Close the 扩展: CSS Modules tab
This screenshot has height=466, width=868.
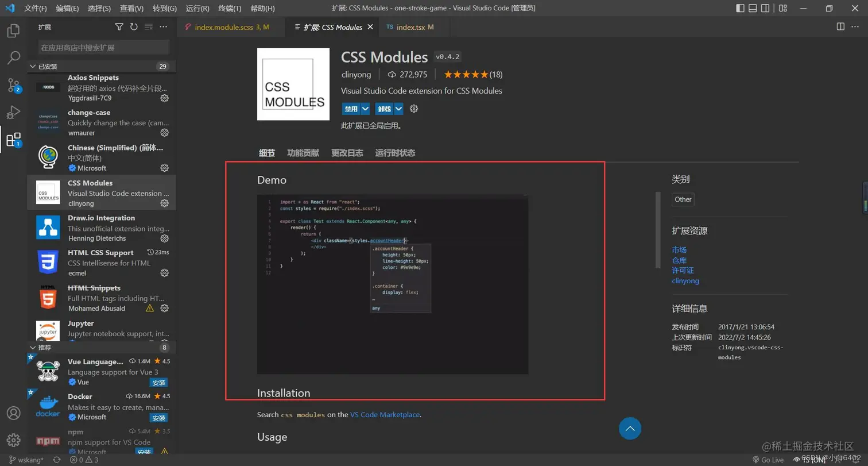[370, 27]
